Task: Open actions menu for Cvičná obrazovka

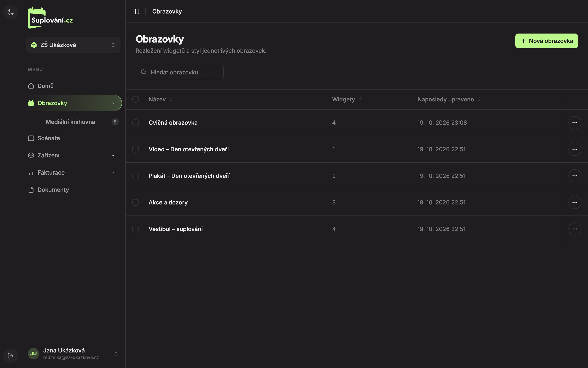Action: point(575,123)
